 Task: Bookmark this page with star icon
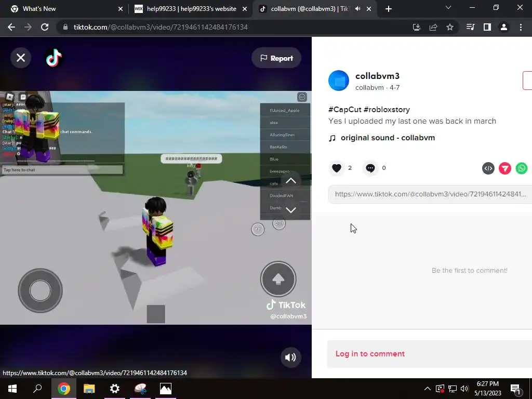click(x=450, y=27)
